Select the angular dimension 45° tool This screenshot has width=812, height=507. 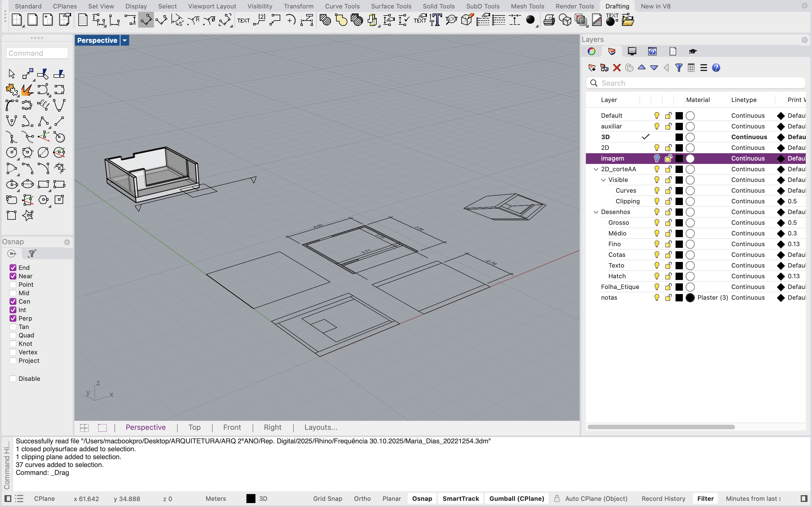pos(178,20)
